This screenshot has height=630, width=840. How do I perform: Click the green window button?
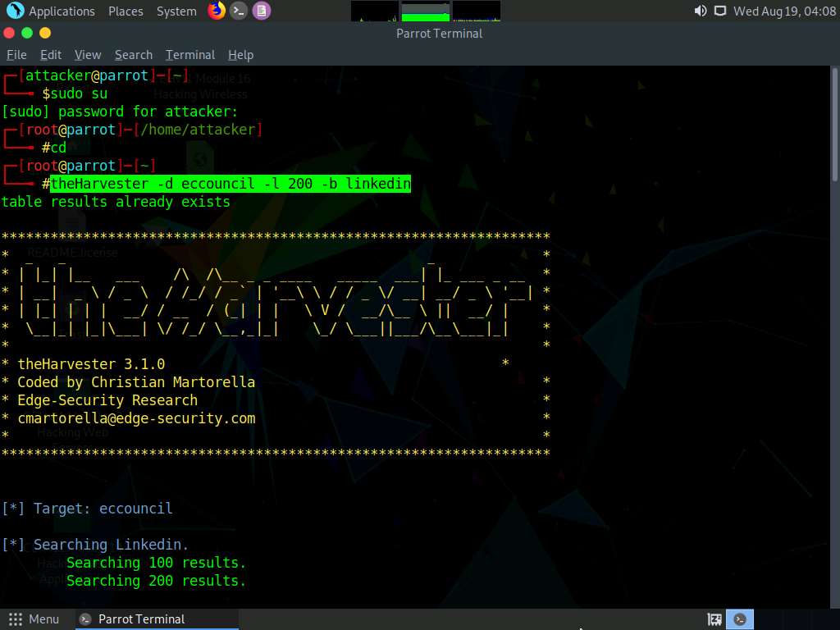pos(27,33)
